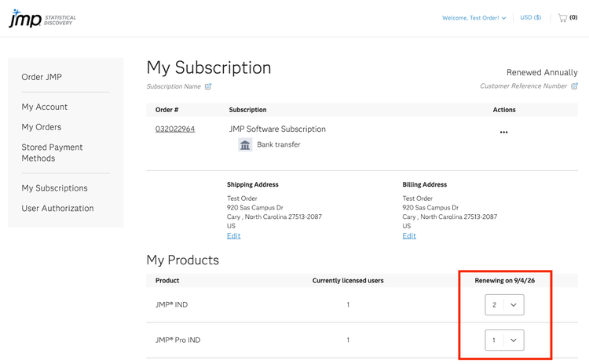Click the Currently licensed users header
Image resolution: width=589 pixels, height=364 pixels.
tap(348, 281)
